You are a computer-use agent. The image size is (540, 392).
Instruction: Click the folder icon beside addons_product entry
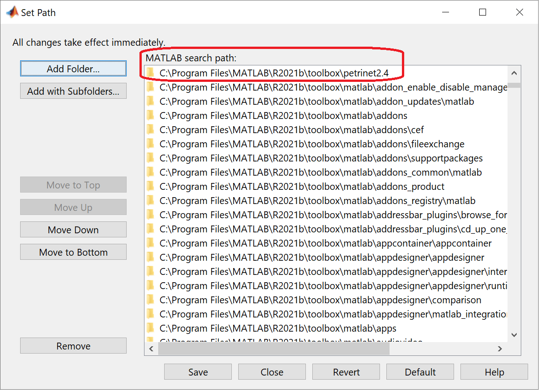pyautogui.click(x=150, y=187)
